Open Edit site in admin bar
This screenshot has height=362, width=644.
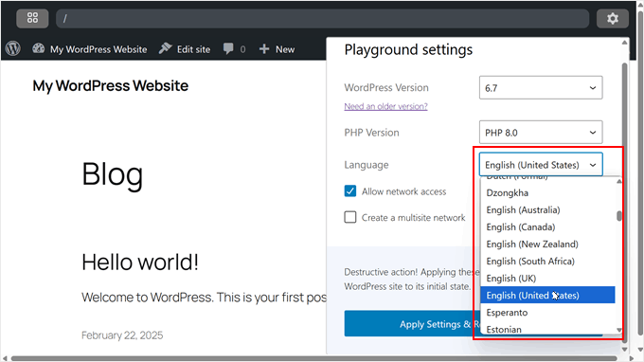click(x=185, y=49)
